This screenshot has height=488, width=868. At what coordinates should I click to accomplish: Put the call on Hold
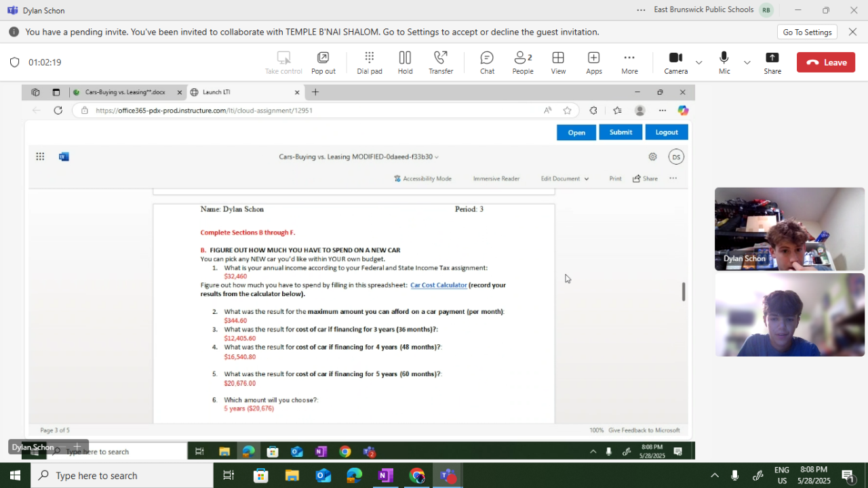(x=405, y=62)
